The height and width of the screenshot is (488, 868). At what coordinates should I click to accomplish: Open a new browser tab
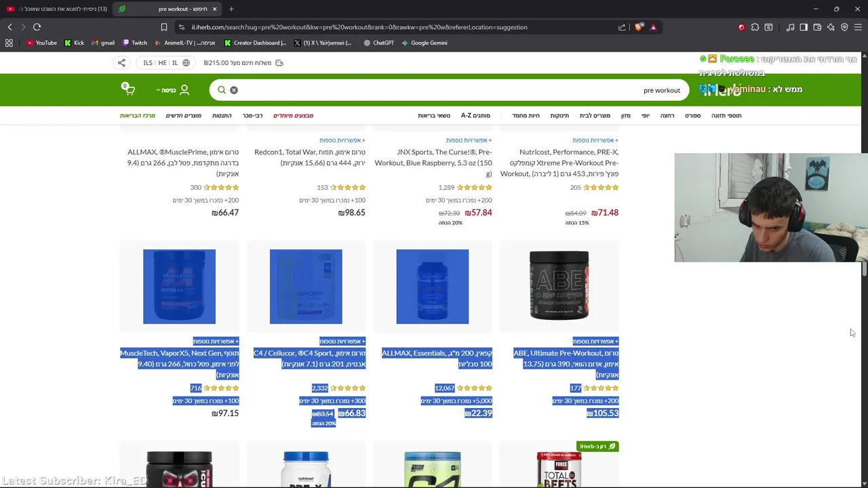(x=231, y=9)
